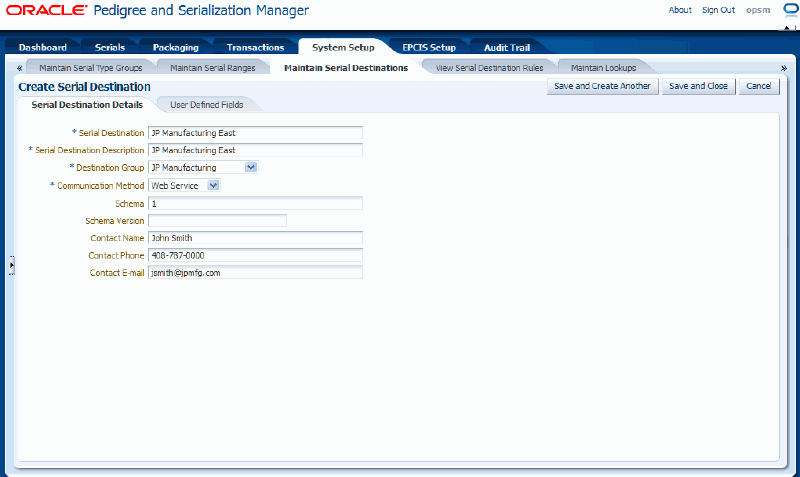Click the ORACLE logo

(46, 10)
